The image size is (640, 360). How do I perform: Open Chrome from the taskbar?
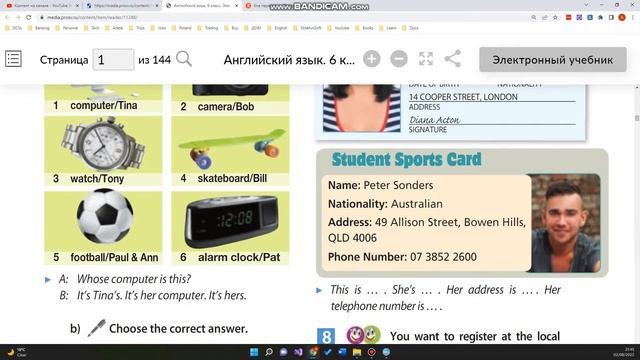coord(313,352)
